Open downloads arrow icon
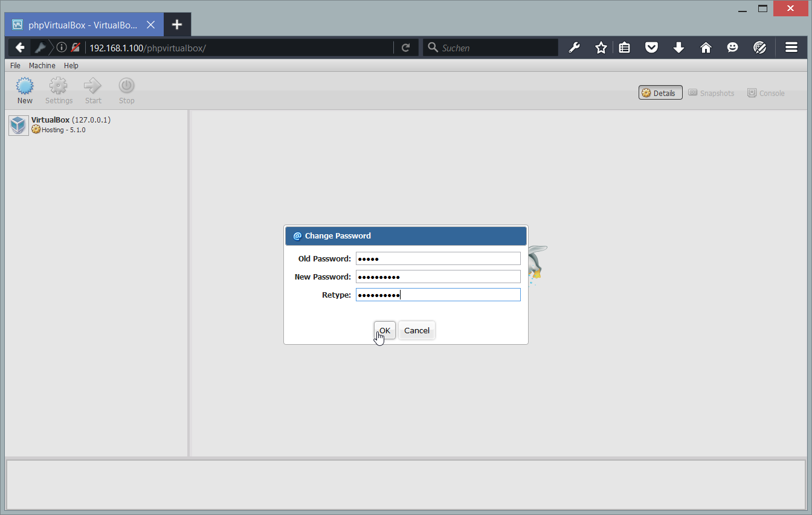Image resolution: width=812 pixels, height=515 pixels. [678, 48]
